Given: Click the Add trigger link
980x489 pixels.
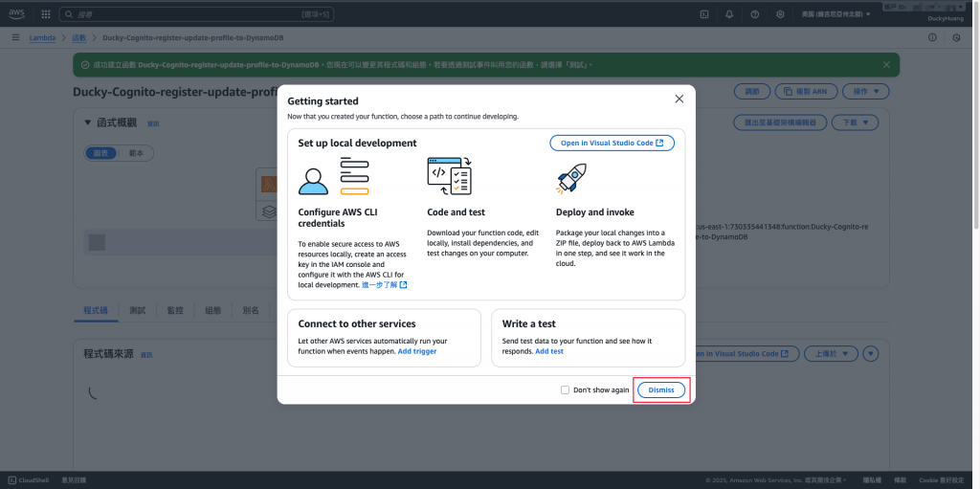Looking at the screenshot, I should click(417, 351).
